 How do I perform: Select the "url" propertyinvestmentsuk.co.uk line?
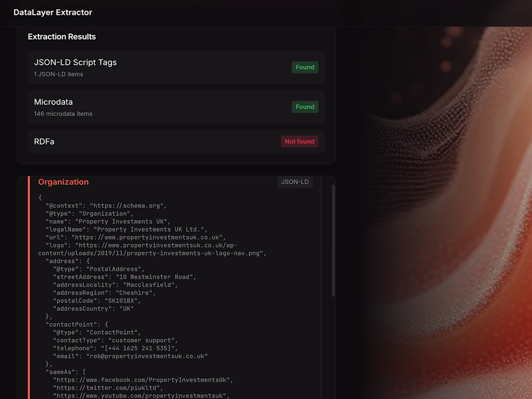(136, 237)
